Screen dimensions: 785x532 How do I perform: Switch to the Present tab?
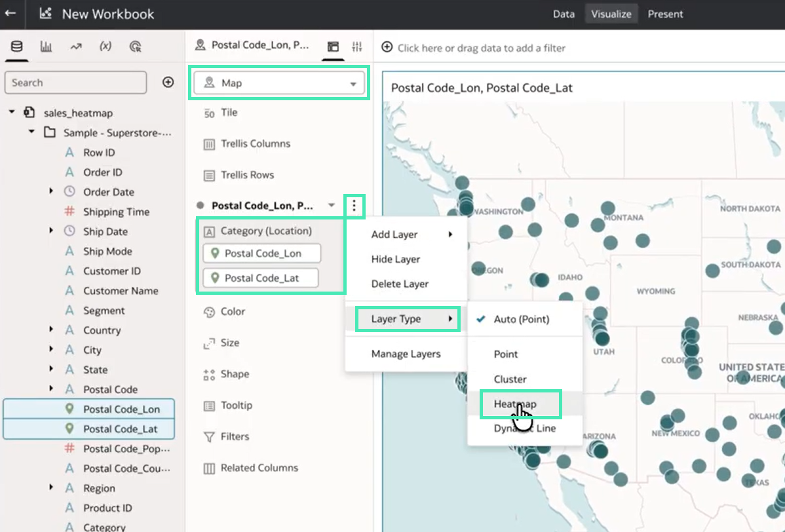pyautogui.click(x=665, y=14)
